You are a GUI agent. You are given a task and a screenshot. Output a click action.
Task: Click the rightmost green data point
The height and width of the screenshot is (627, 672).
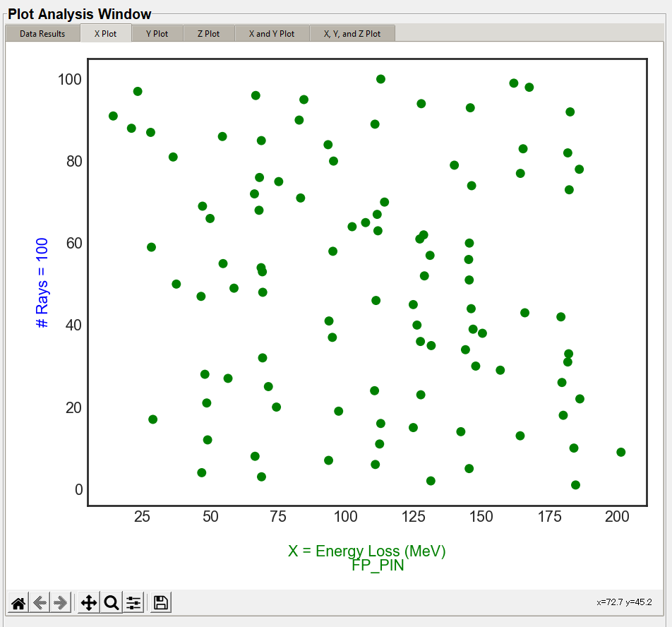[x=621, y=453]
